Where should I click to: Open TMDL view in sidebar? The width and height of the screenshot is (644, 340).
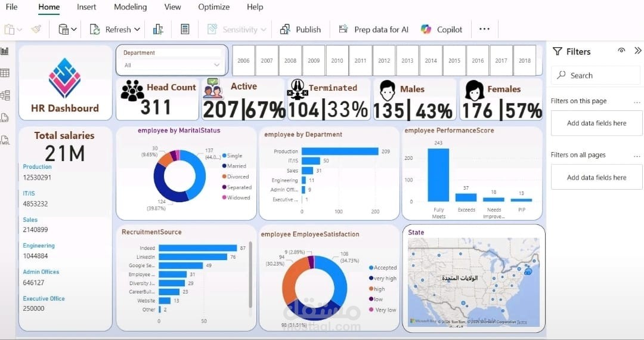pos(5,140)
